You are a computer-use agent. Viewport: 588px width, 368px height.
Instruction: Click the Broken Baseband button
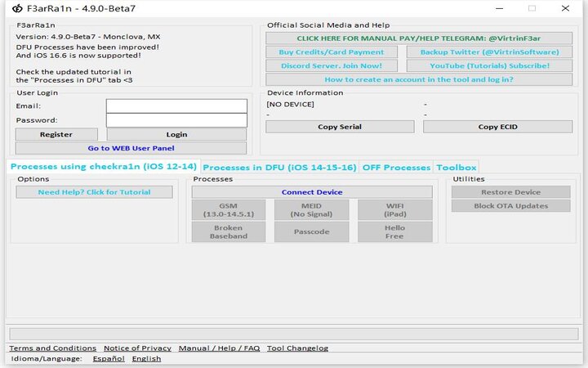[x=229, y=231]
